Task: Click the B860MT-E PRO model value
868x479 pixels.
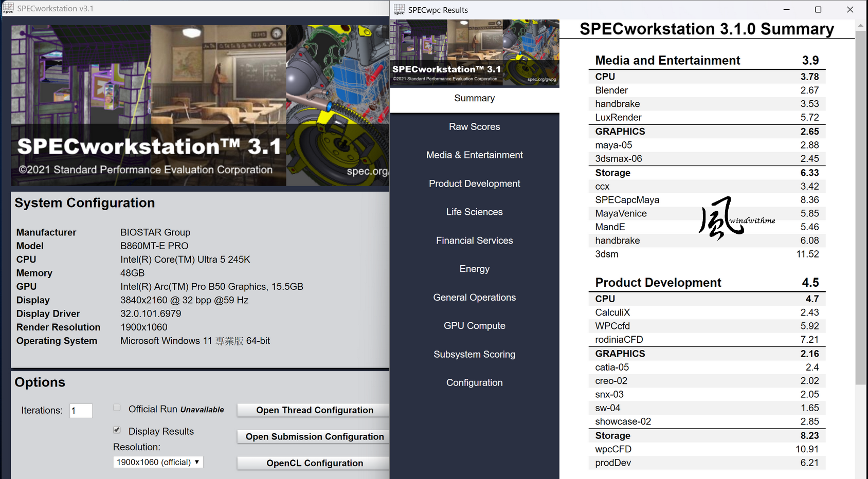Action: [x=154, y=246]
